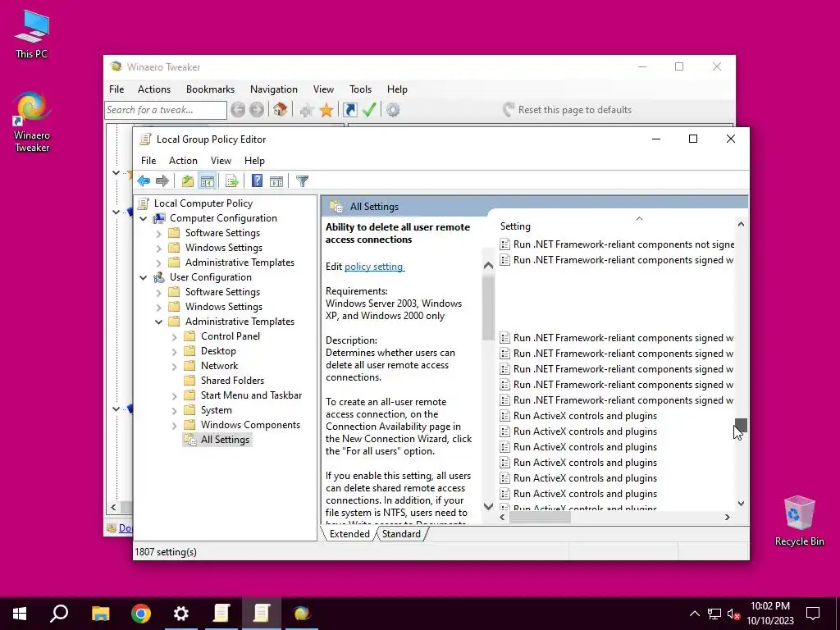The image size is (840, 630).
Task: Click the settings list vertical scrollbar thumb
Action: coord(741,425)
